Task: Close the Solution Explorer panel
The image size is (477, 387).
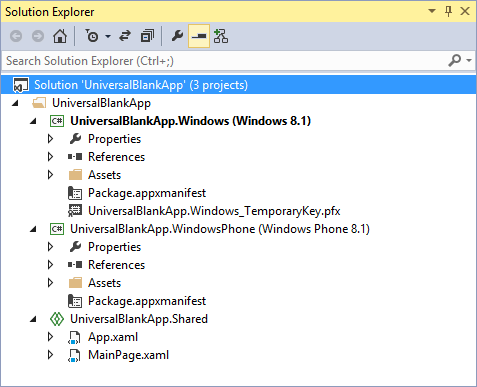Action: [x=465, y=11]
